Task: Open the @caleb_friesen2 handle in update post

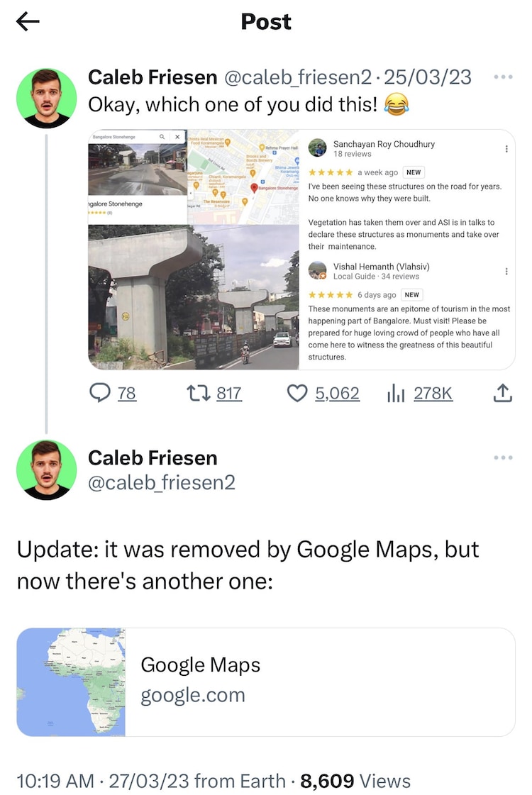Action: tap(161, 483)
